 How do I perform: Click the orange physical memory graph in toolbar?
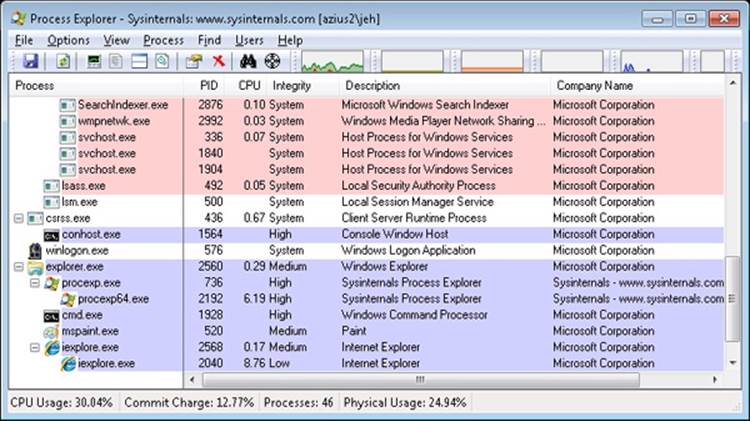coord(492,61)
